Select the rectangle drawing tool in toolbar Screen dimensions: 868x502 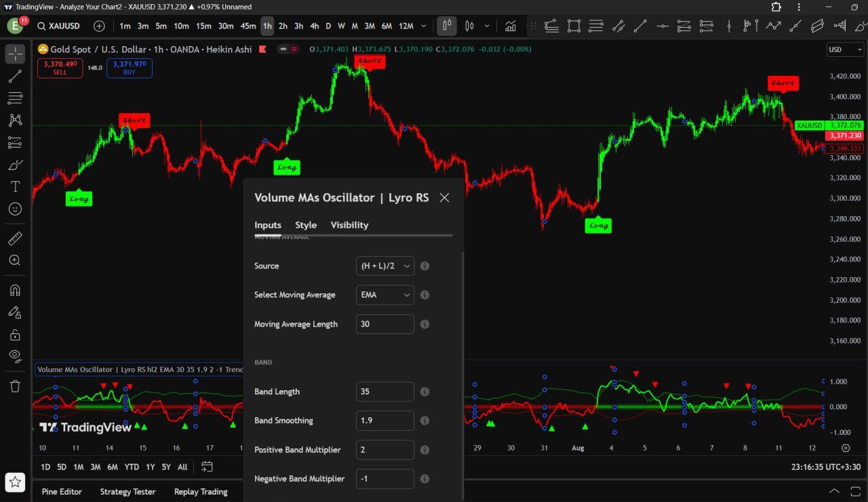pos(574,26)
